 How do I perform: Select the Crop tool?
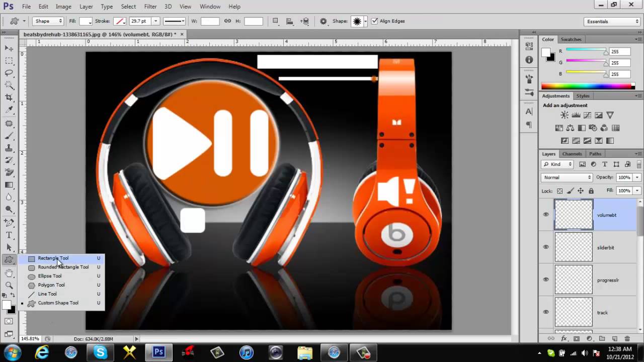9,98
